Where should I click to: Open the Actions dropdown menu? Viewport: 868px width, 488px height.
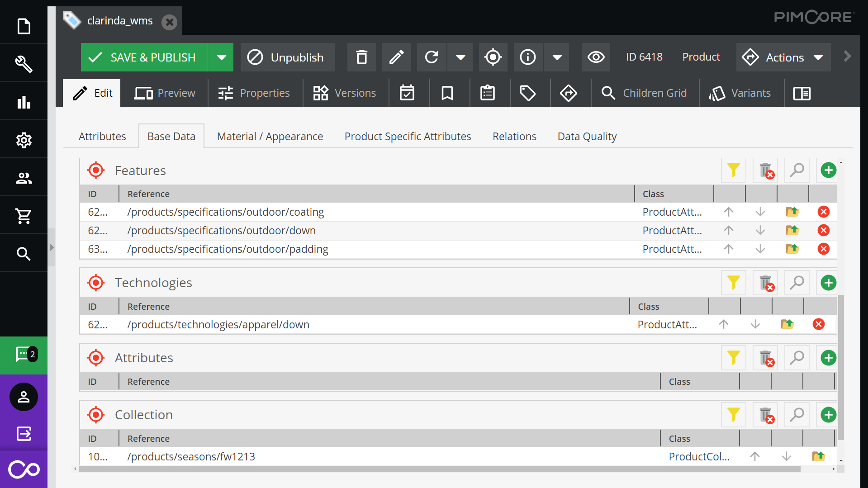(x=783, y=57)
